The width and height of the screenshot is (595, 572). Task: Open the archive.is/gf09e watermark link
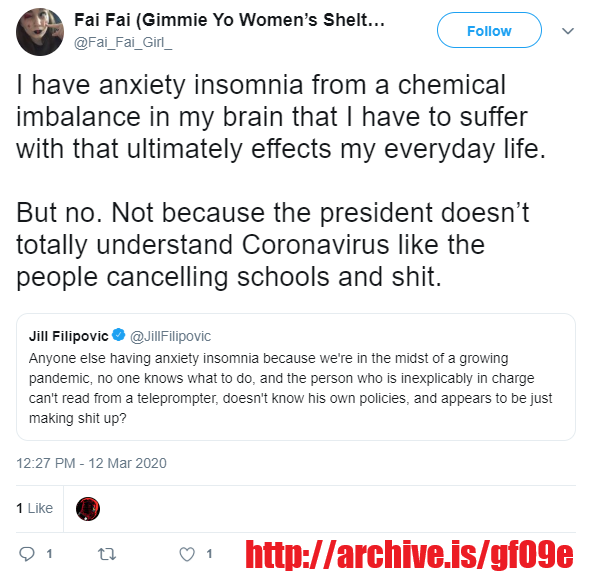pos(409,555)
